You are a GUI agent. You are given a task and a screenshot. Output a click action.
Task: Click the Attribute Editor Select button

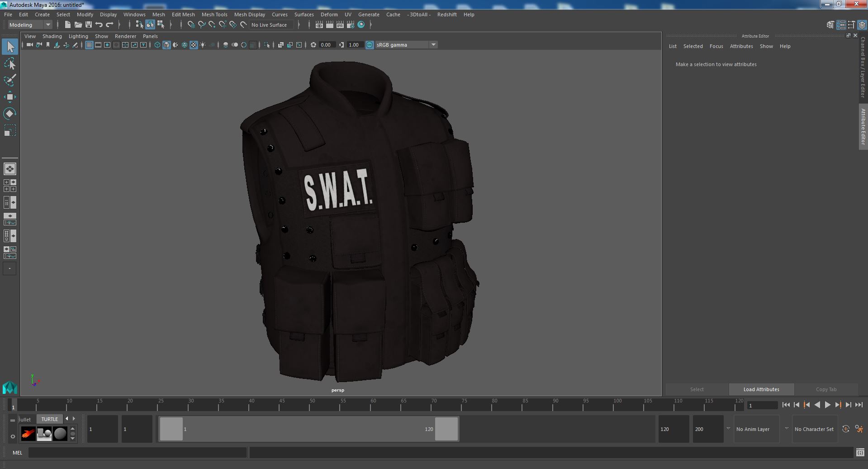[697, 389]
